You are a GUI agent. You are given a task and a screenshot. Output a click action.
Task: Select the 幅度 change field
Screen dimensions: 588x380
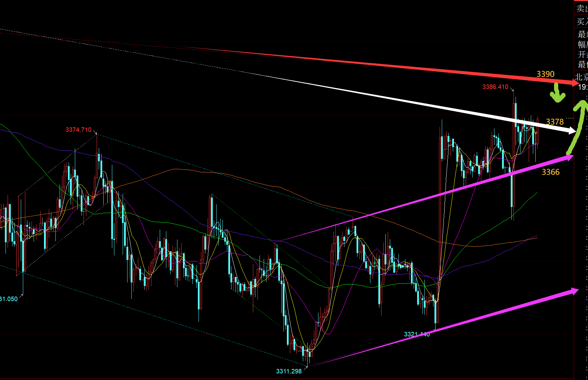click(x=582, y=44)
